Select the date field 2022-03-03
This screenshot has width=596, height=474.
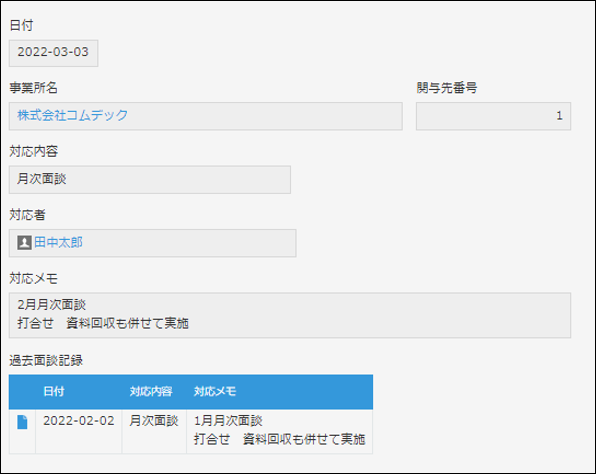click(54, 53)
